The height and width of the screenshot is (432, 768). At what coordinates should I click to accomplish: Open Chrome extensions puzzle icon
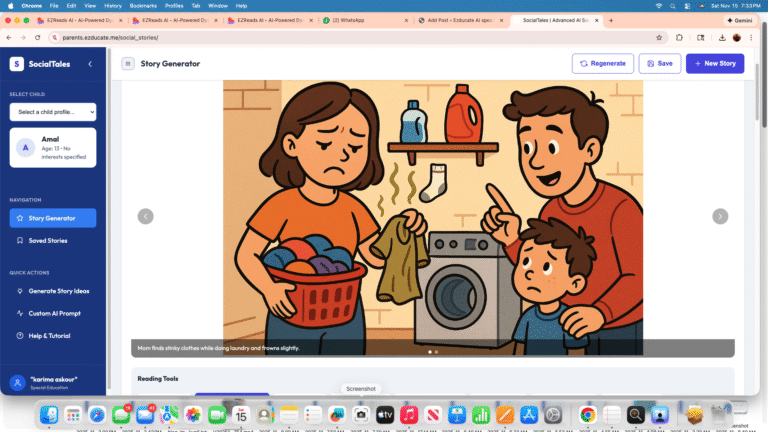679,38
